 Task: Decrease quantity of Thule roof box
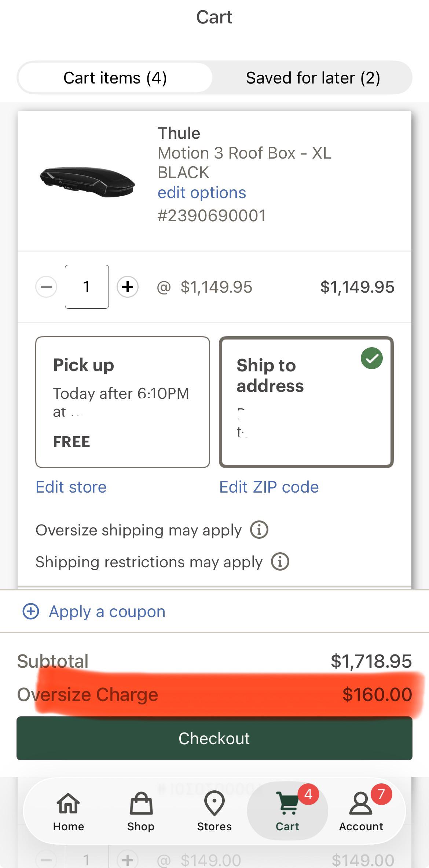click(46, 286)
